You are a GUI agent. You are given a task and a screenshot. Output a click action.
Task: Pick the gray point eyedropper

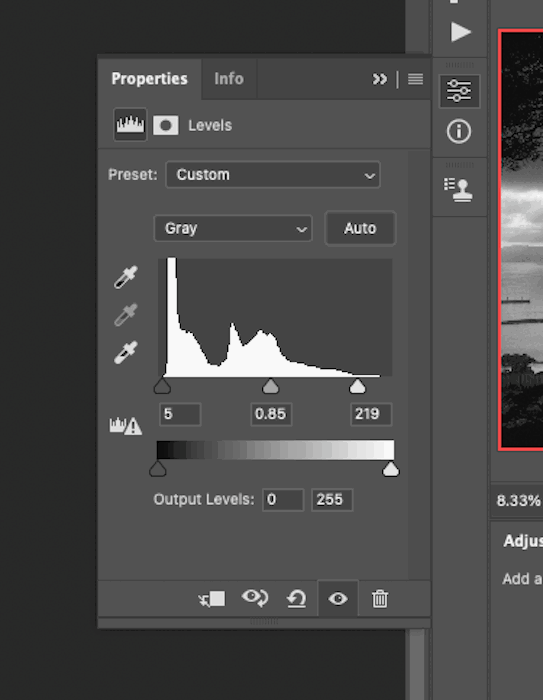coord(126,315)
